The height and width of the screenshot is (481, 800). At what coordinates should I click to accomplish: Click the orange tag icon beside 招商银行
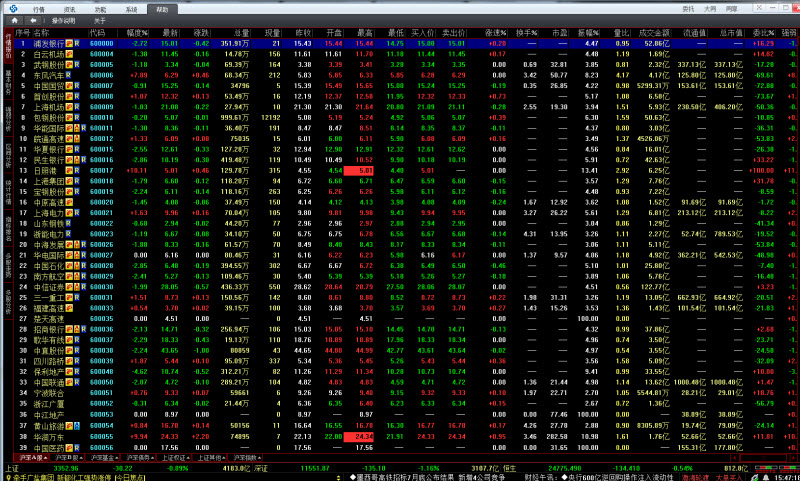tap(69, 330)
